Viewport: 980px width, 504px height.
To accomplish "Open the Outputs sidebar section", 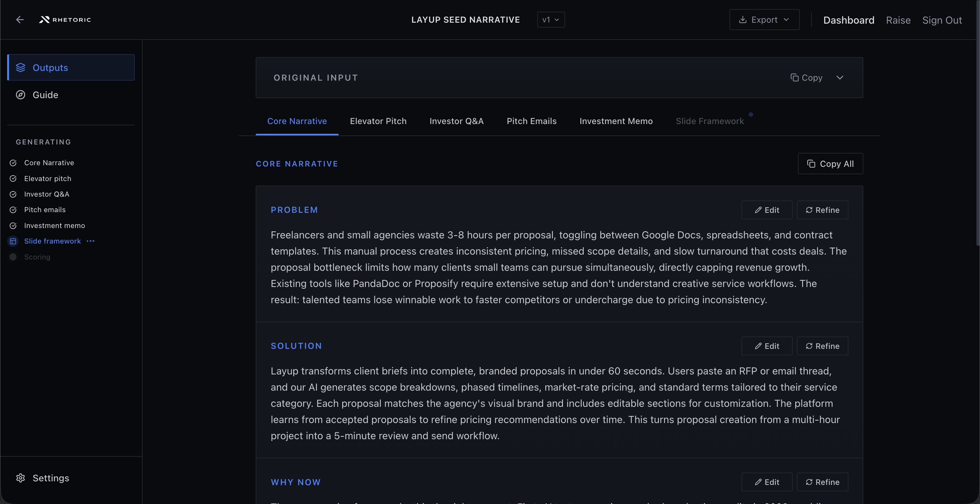I will point(71,68).
